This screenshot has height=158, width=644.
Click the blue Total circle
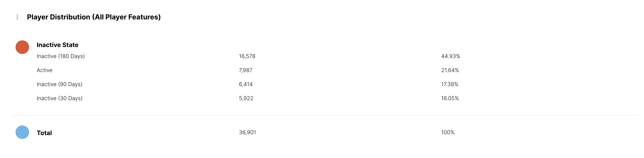pyautogui.click(x=22, y=132)
